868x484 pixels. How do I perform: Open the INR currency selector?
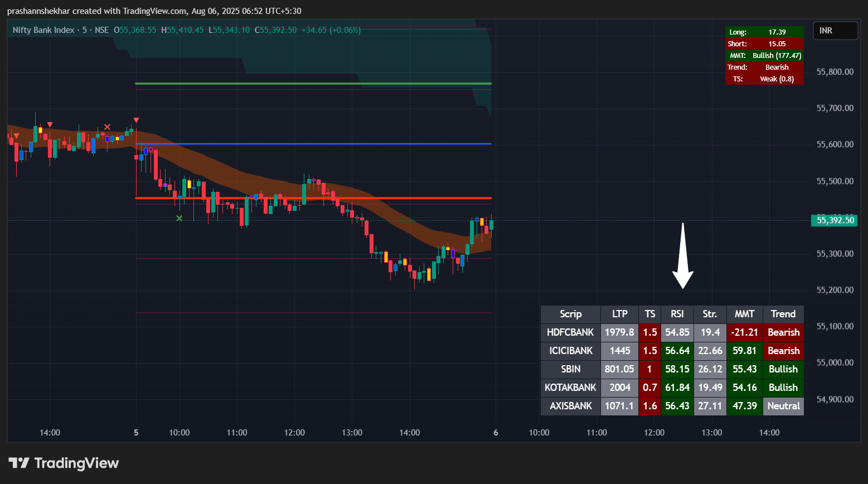click(835, 31)
